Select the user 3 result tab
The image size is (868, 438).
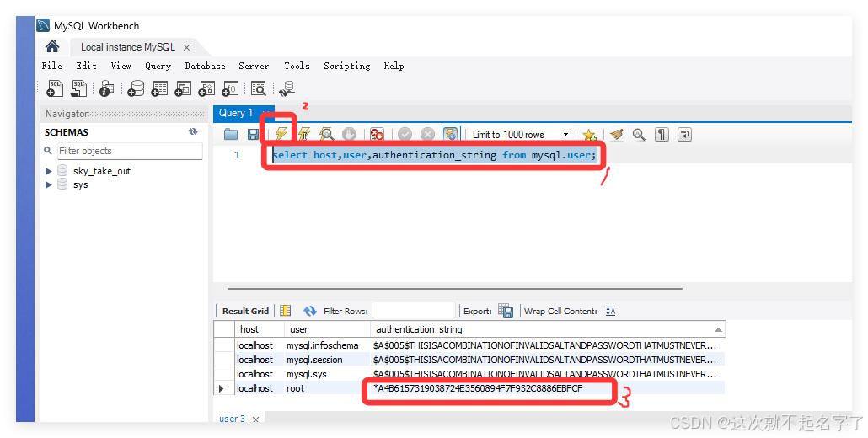point(232,419)
